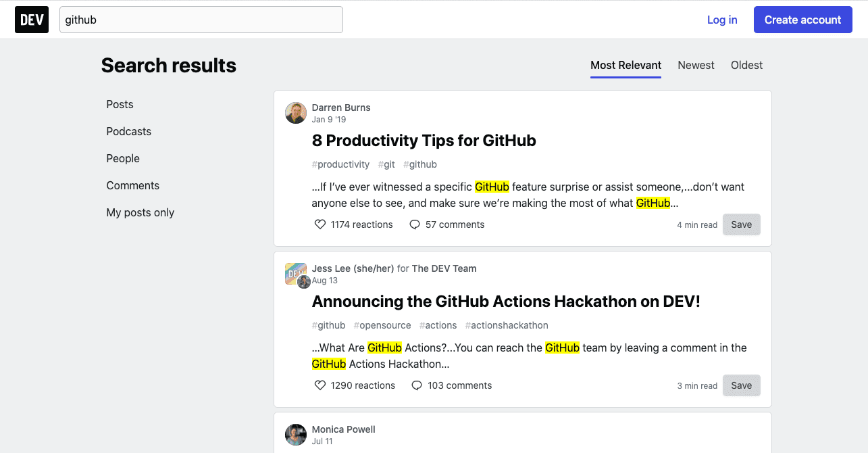Click the DEV Team organization avatar

[295, 272]
